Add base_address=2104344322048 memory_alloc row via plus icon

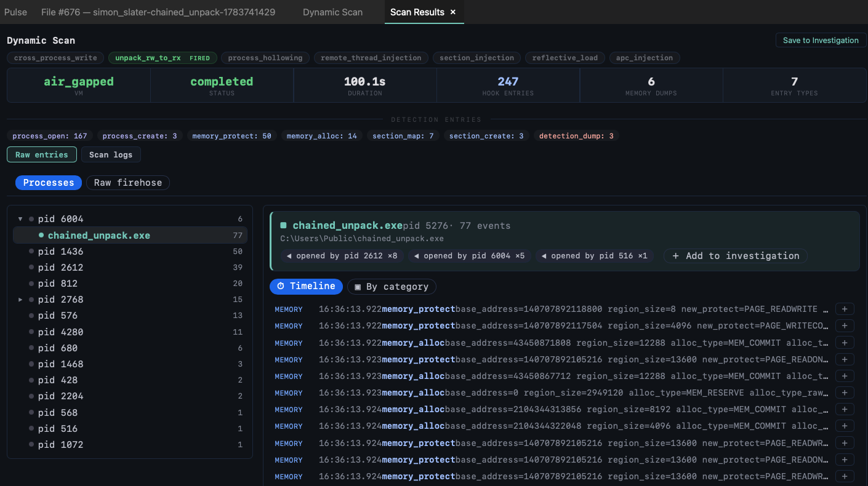845,426
